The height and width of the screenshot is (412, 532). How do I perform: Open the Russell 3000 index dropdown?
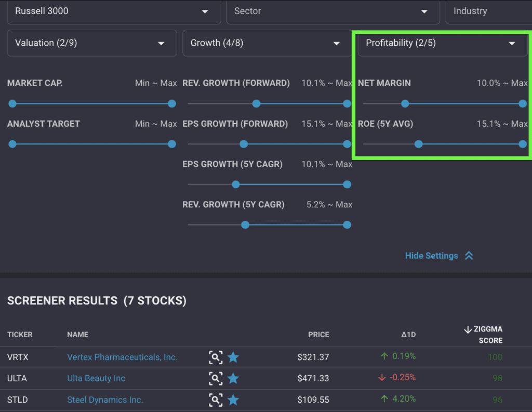point(114,11)
